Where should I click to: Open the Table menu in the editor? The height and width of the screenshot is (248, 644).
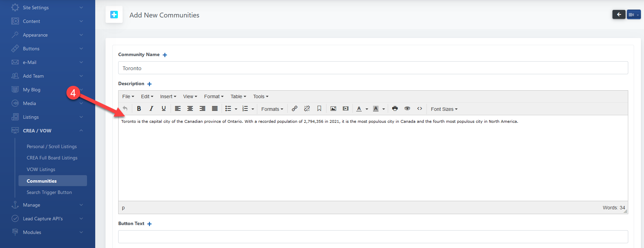238,96
